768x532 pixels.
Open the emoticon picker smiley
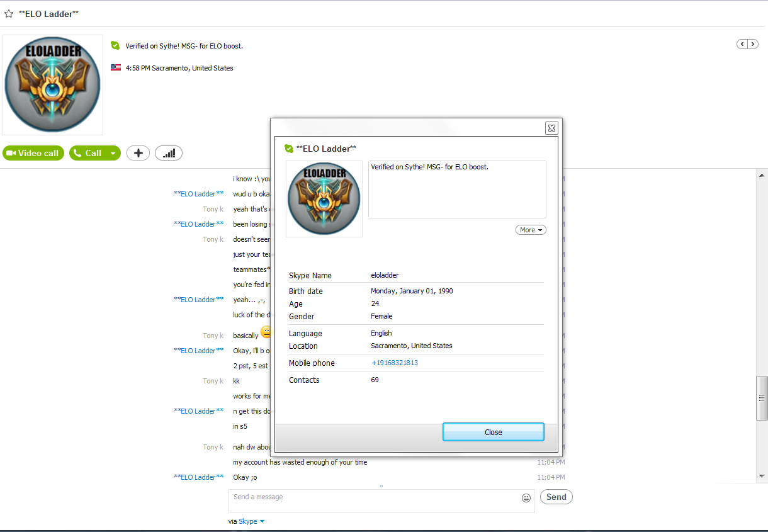[x=526, y=497]
